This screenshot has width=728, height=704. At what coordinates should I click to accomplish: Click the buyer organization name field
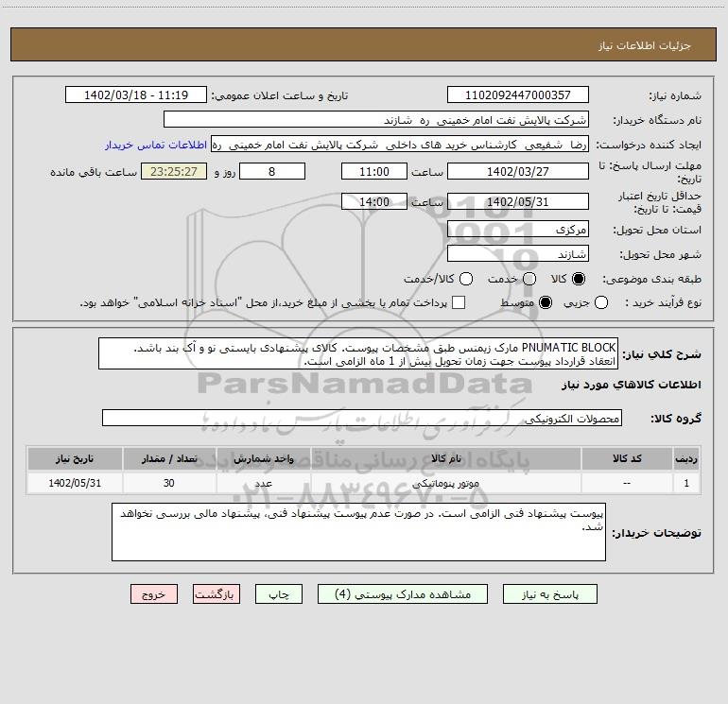tap(376, 119)
